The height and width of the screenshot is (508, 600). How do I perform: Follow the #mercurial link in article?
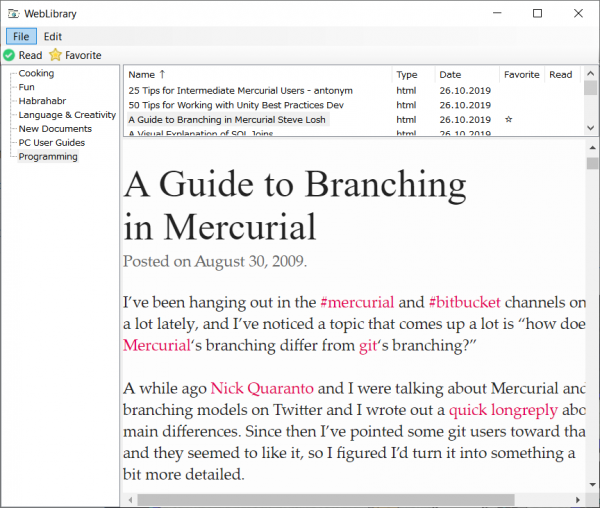click(357, 302)
